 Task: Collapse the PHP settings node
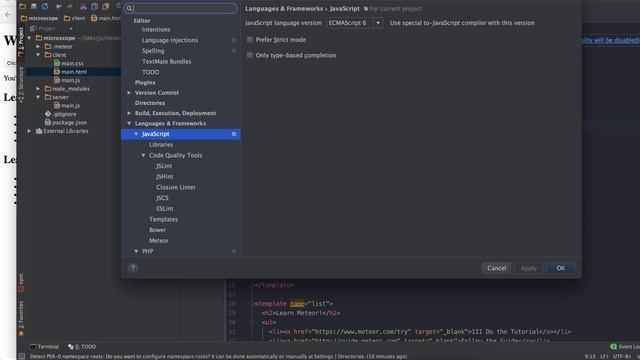[136, 251]
